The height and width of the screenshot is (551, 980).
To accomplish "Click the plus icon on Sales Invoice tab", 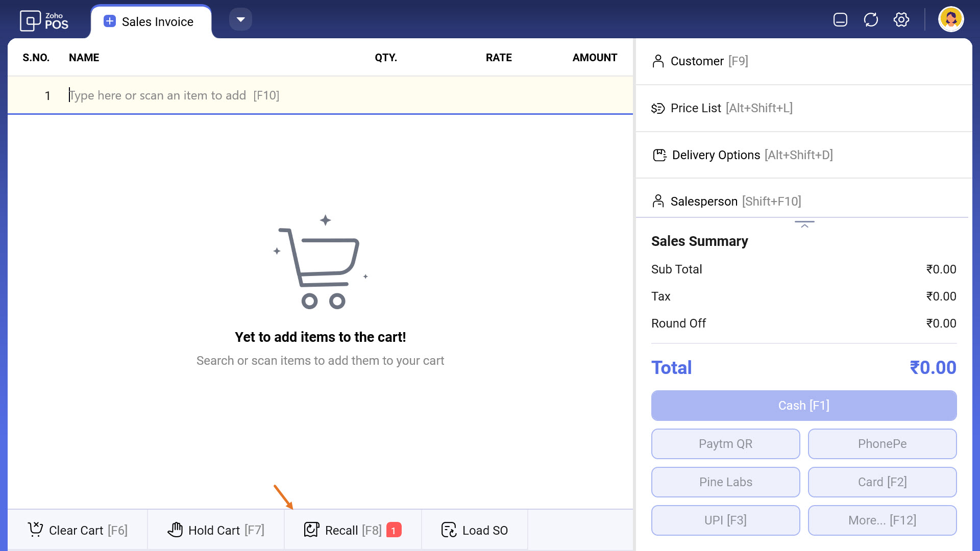I will click(109, 21).
